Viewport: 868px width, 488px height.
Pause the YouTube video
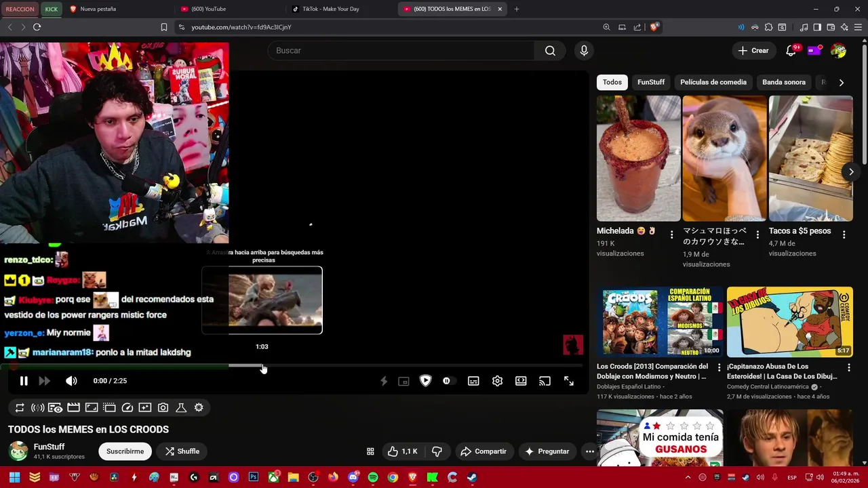pyautogui.click(x=24, y=381)
